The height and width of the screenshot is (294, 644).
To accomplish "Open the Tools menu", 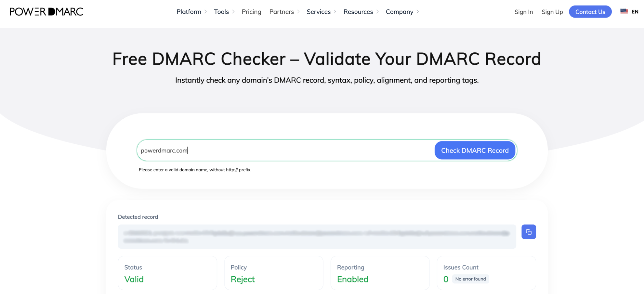I will (221, 12).
